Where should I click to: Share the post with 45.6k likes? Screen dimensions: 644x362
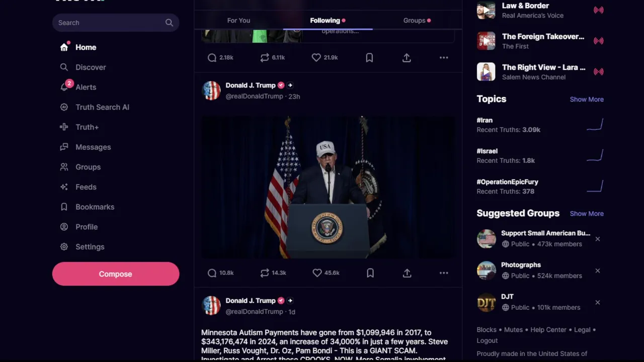[407, 273]
